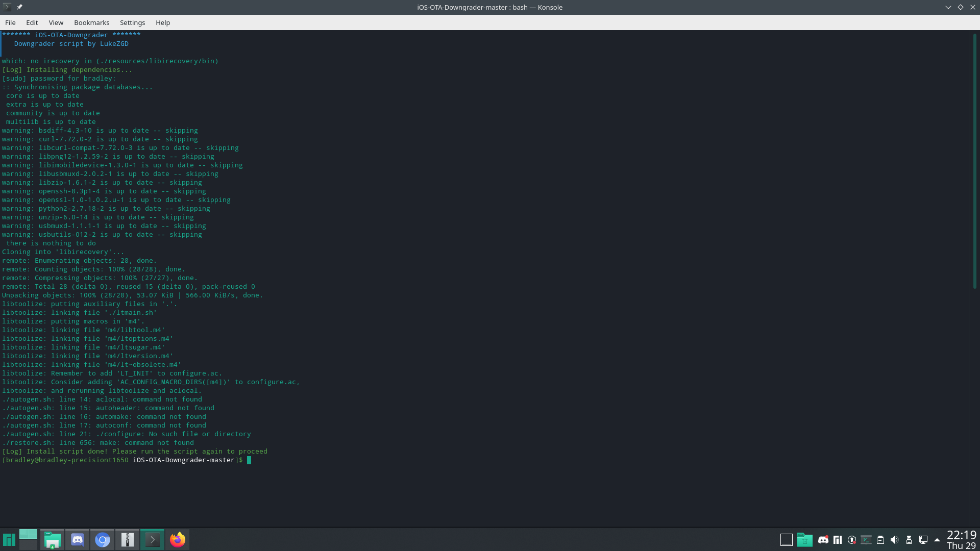Open the Settings menu
This screenshot has height=551, width=980.
click(132, 22)
